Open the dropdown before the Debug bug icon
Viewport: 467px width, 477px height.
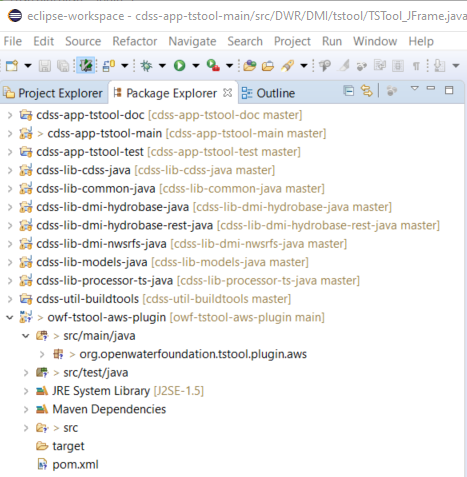point(125,66)
